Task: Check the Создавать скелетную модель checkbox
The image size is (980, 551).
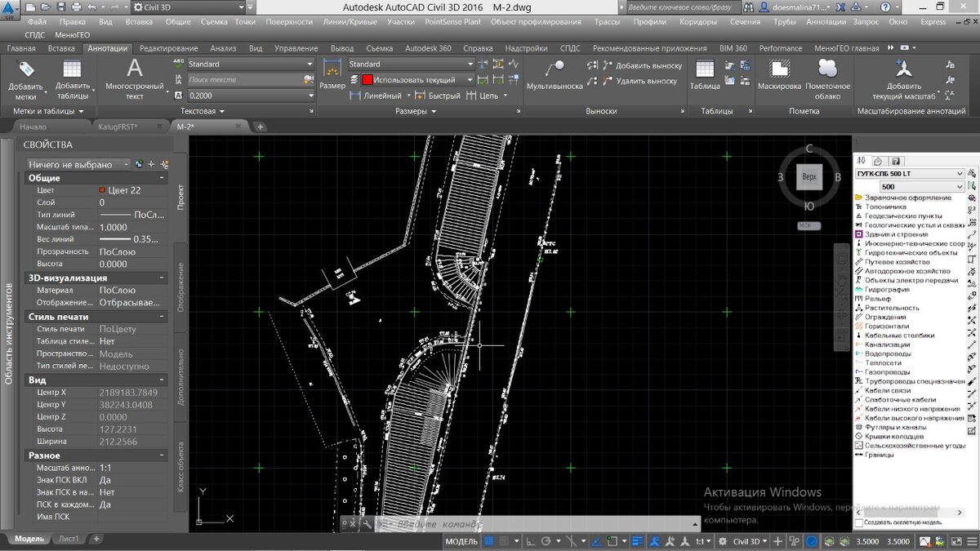Action: point(859,522)
